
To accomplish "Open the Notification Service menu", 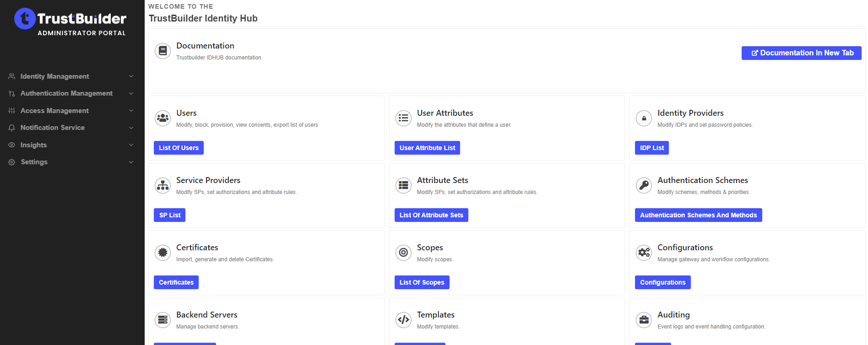I will pyautogui.click(x=52, y=128).
